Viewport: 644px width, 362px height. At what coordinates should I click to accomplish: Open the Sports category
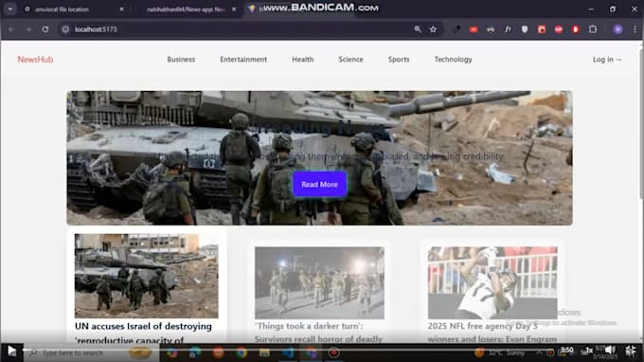click(x=399, y=59)
